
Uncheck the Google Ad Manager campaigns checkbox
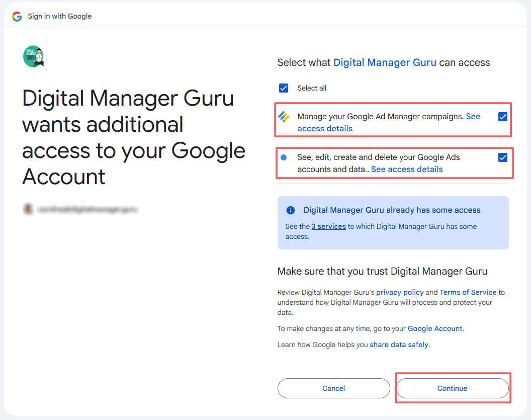[x=503, y=117]
